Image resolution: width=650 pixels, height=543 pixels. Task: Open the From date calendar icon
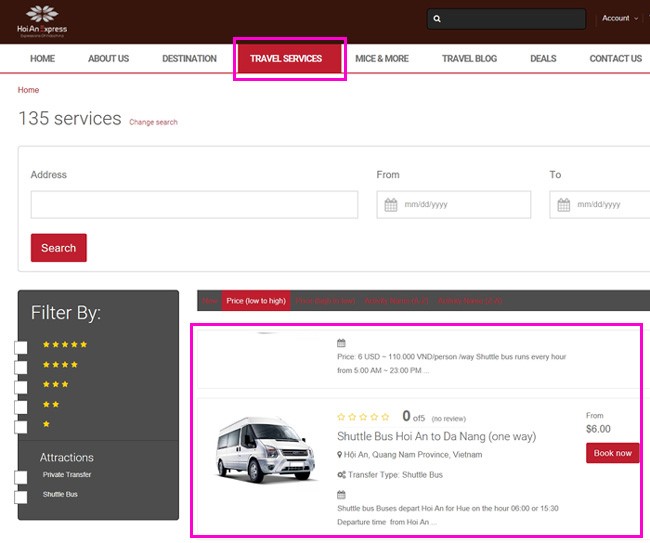point(390,204)
